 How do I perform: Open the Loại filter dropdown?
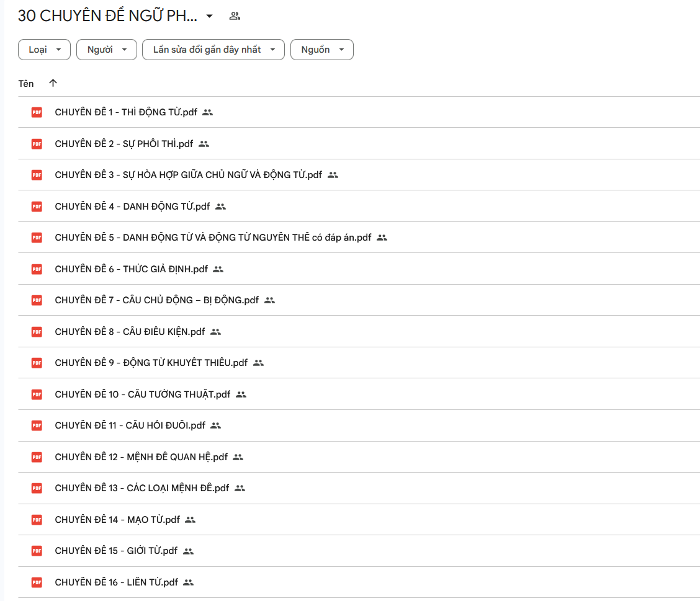pos(45,50)
